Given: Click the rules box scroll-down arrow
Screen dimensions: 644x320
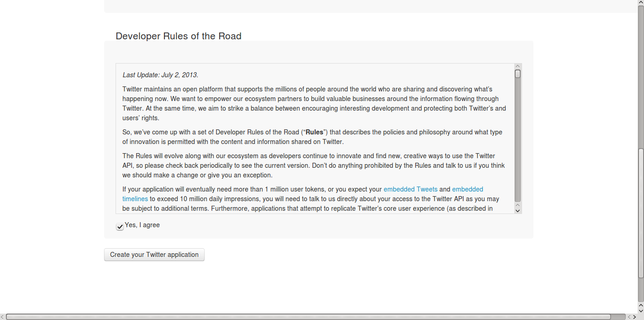Looking at the screenshot, I should 517,210.
